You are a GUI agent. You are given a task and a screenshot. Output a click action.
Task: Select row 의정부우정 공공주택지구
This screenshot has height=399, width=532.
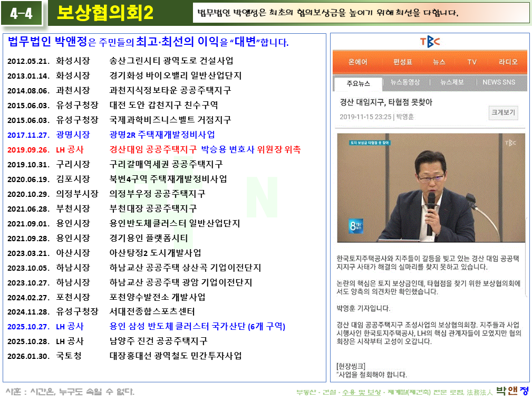(x=106, y=194)
